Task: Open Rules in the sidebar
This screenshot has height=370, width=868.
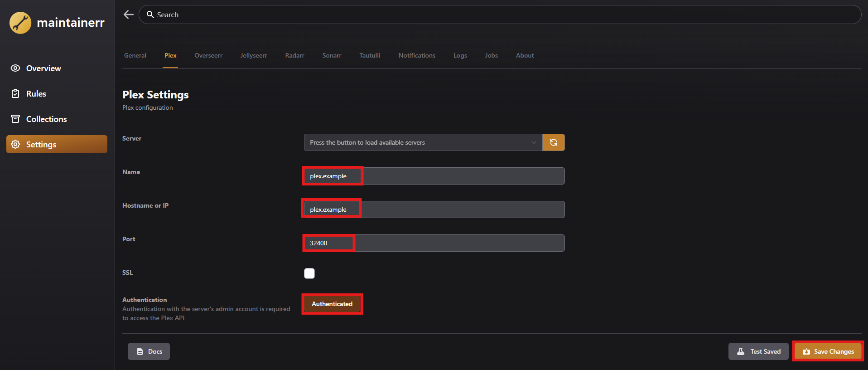Action: 57,94
